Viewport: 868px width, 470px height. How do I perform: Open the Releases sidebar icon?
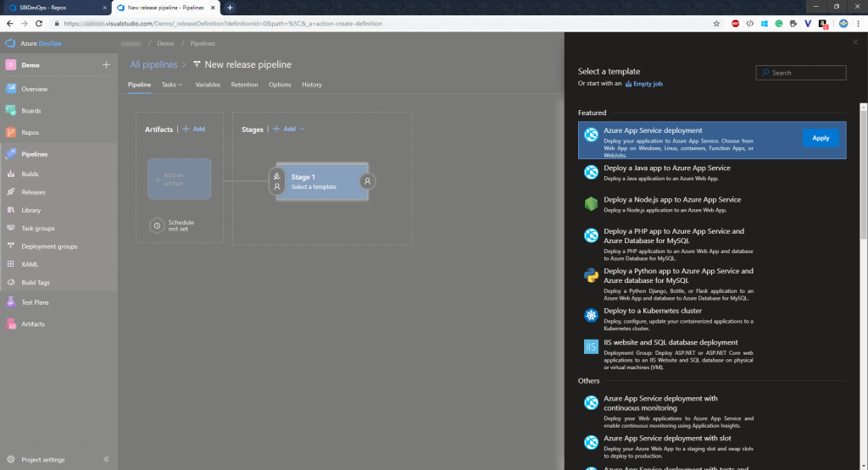[10, 192]
